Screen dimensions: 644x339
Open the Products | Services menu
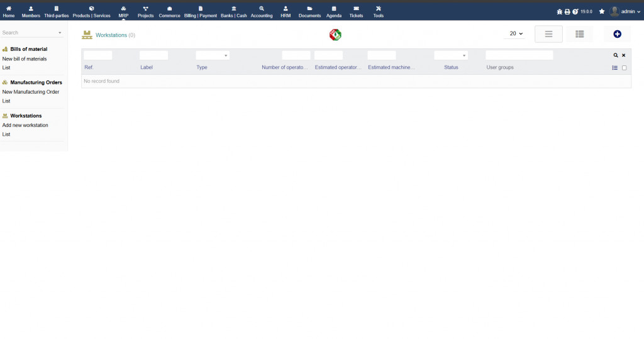point(92,12)
